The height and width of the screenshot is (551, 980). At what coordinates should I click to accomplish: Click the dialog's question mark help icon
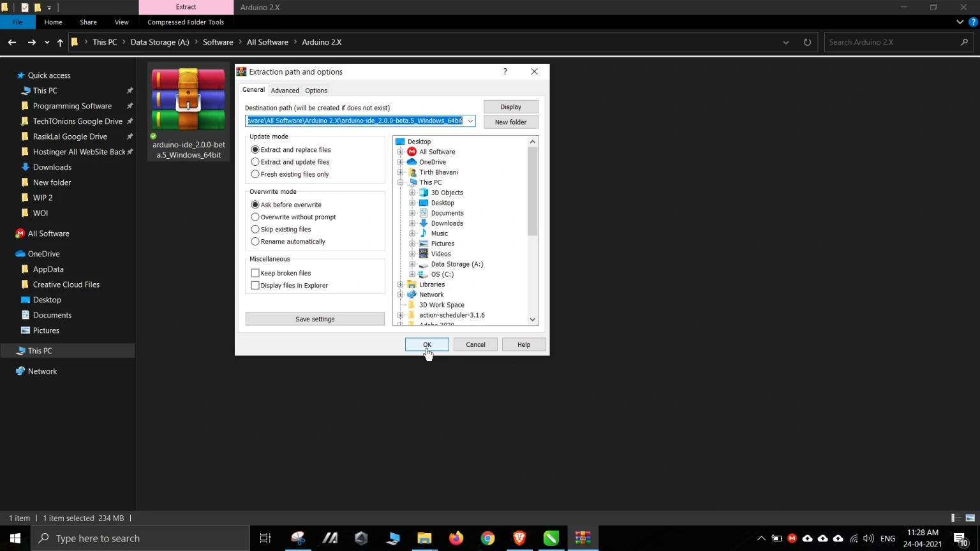[505, 71]
